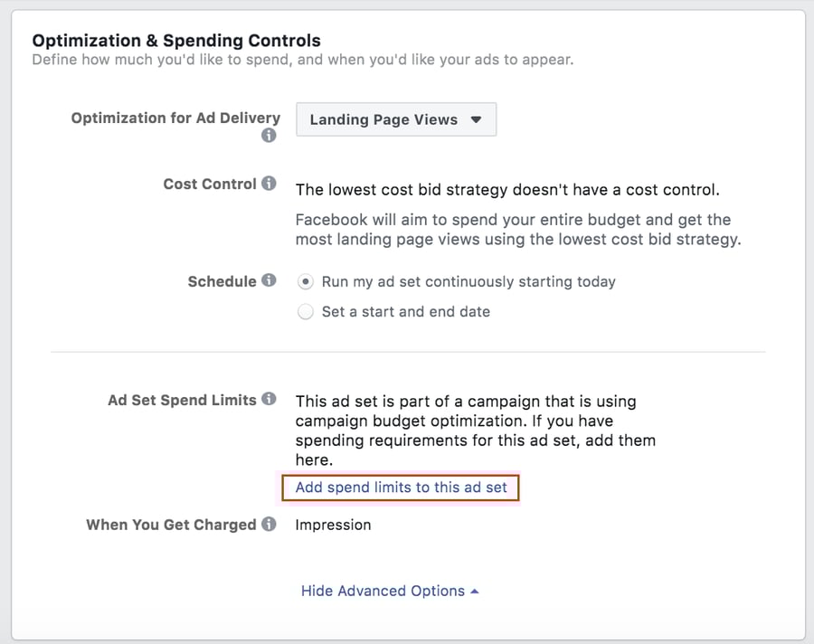Enable the fixed date range schedule option
814x644 pixels.
(x=306, y=311)
